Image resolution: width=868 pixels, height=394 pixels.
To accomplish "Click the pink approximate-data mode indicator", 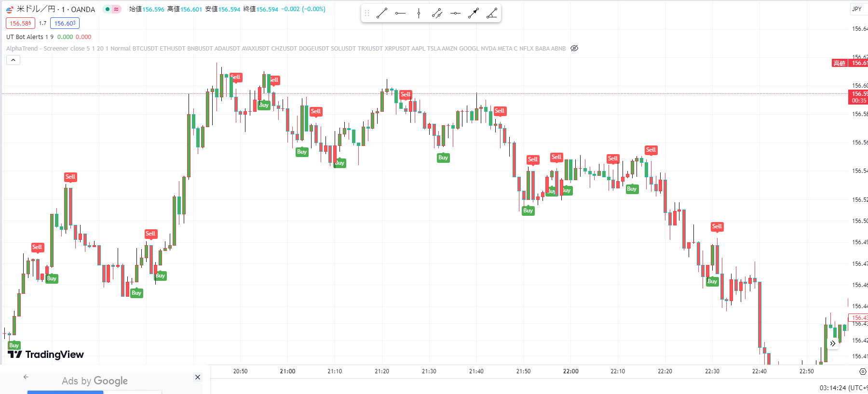I will 116,9.
